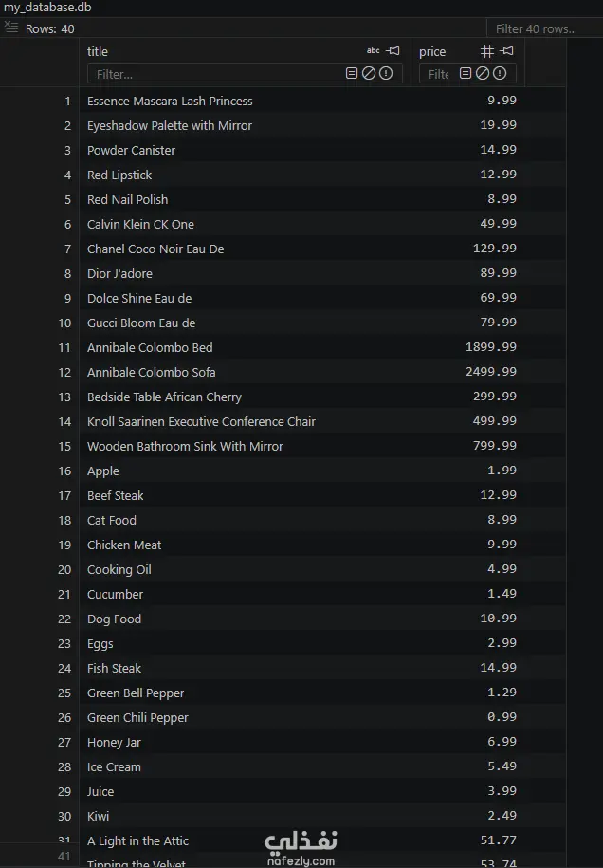603x868 pixels.
Task: Select the my_database.db tab
Action: point(47,8)
